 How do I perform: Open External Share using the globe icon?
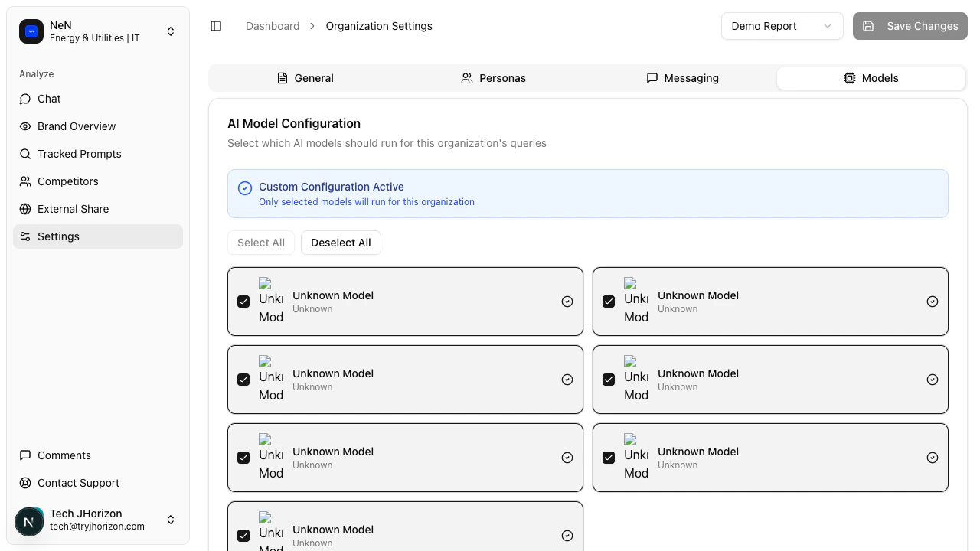[25, 209]
